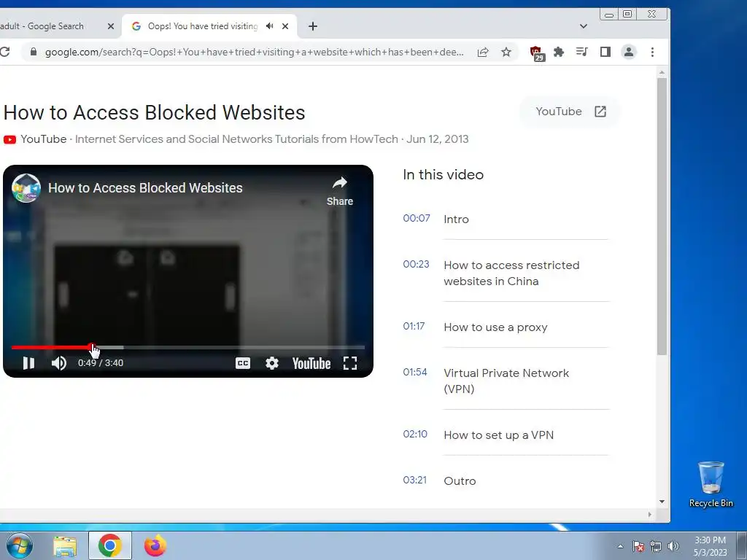The width and height of the screenshot is (747, 560).
Task: Reload the page
Action: [x=5, y=52]
